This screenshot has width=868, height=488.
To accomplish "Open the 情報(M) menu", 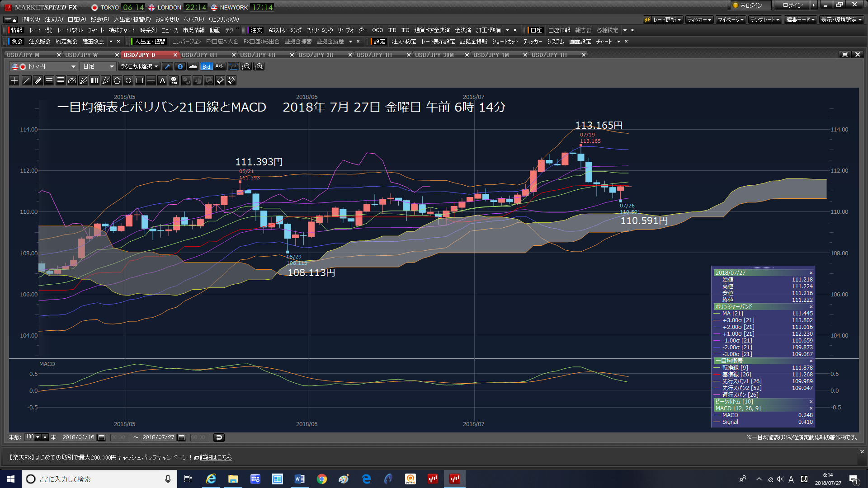I will [31, 19].
